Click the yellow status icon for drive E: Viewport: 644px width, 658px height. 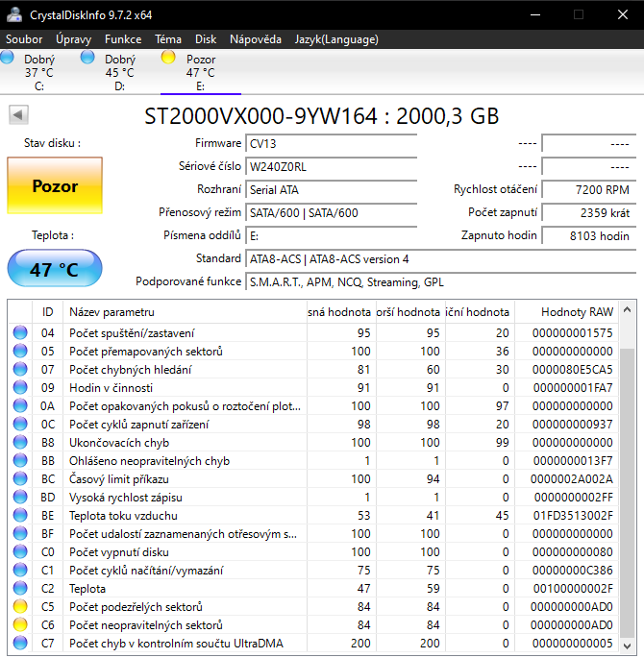[x=168, y=58]
